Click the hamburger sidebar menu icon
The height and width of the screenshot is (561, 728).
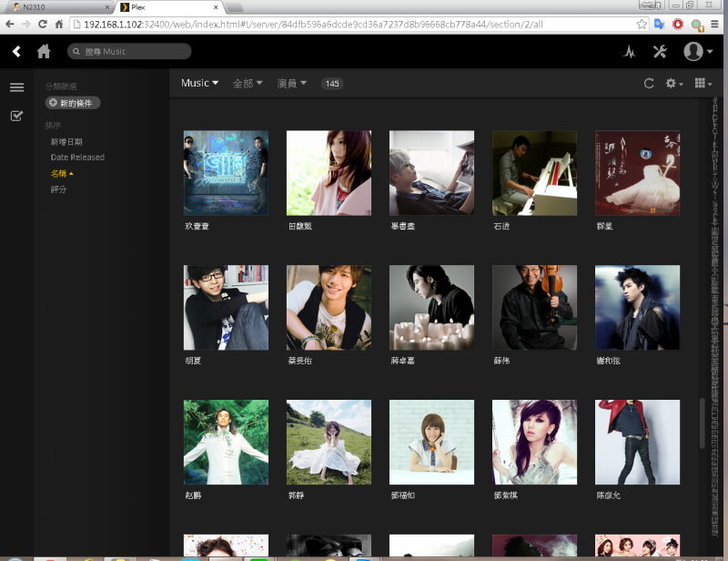[x=17, y=88]
